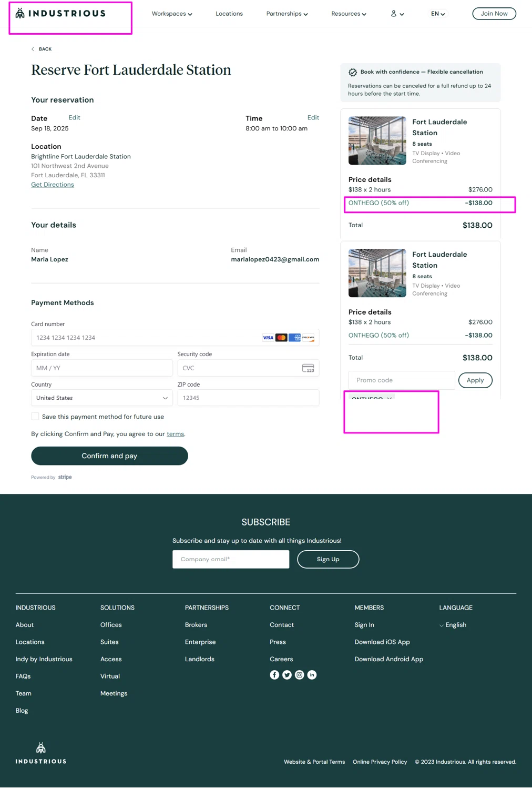Open the Enterprise footer link
The height and width of the screenshot is (789, 532).
coord(200,642)
